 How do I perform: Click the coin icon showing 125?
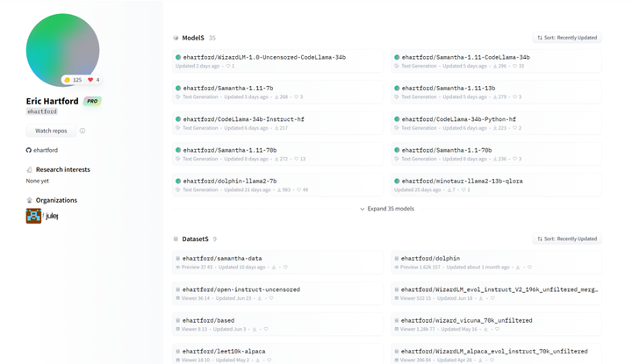[x=68, y=80]
